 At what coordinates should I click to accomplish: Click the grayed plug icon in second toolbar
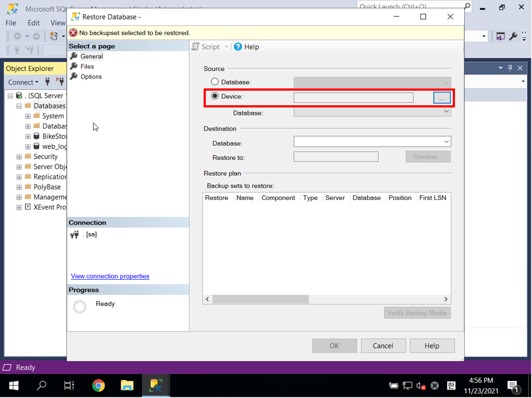point(18,50)
